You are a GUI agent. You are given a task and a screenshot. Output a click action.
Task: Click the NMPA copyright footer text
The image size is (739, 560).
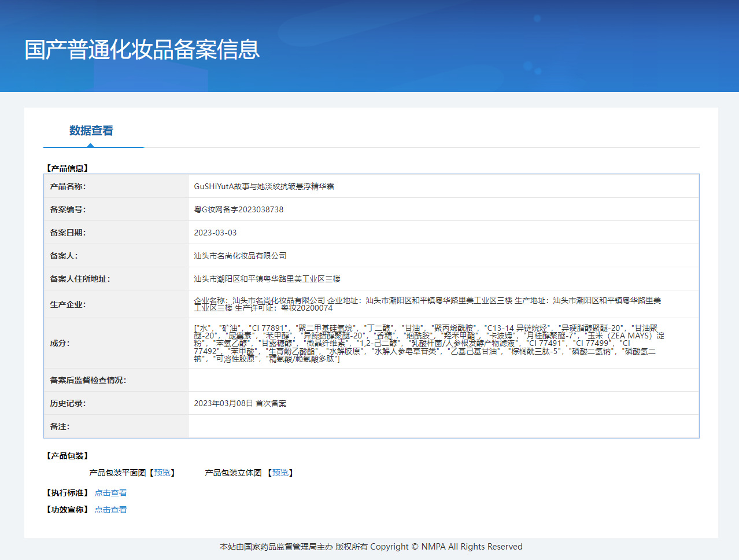pos(371,547)
